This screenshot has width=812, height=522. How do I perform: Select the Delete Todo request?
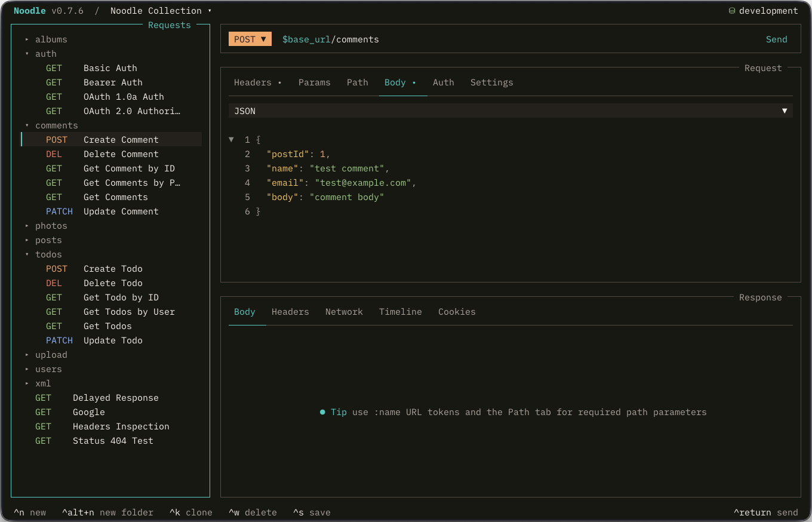112,283
